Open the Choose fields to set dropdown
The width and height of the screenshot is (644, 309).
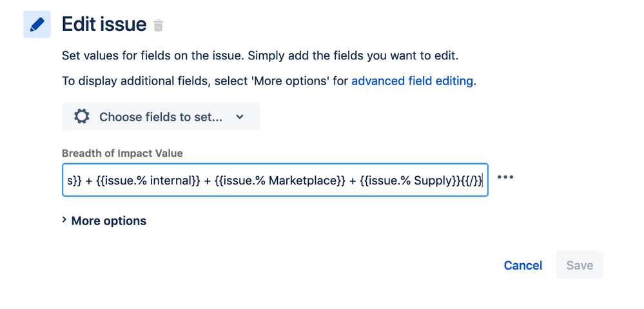point(161,117)
